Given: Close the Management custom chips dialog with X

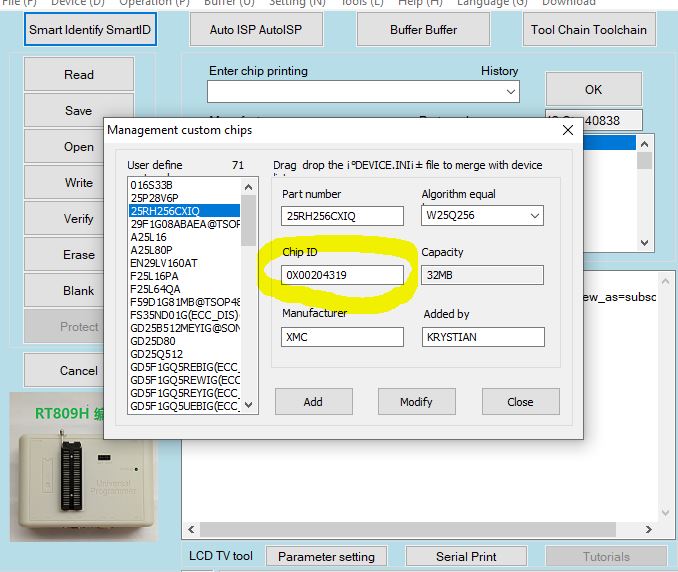Looking at the screenshot, I should coord(568,130).
